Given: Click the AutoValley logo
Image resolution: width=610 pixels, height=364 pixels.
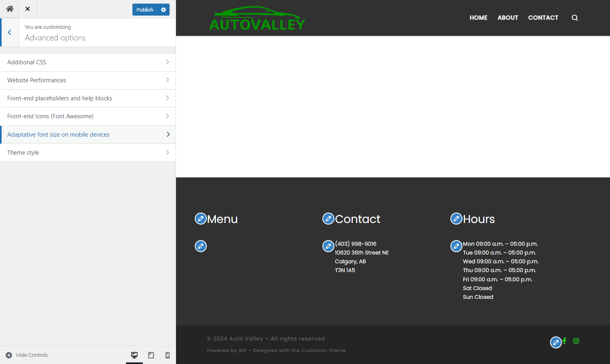Looking at the screenshot, I should point(257,18).
